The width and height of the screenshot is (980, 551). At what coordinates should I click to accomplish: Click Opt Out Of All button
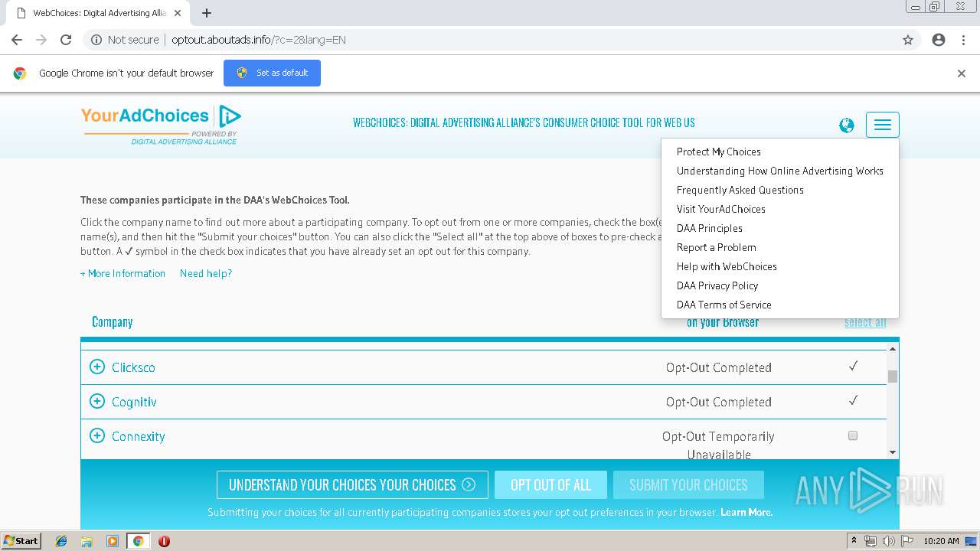pos(550,484)
